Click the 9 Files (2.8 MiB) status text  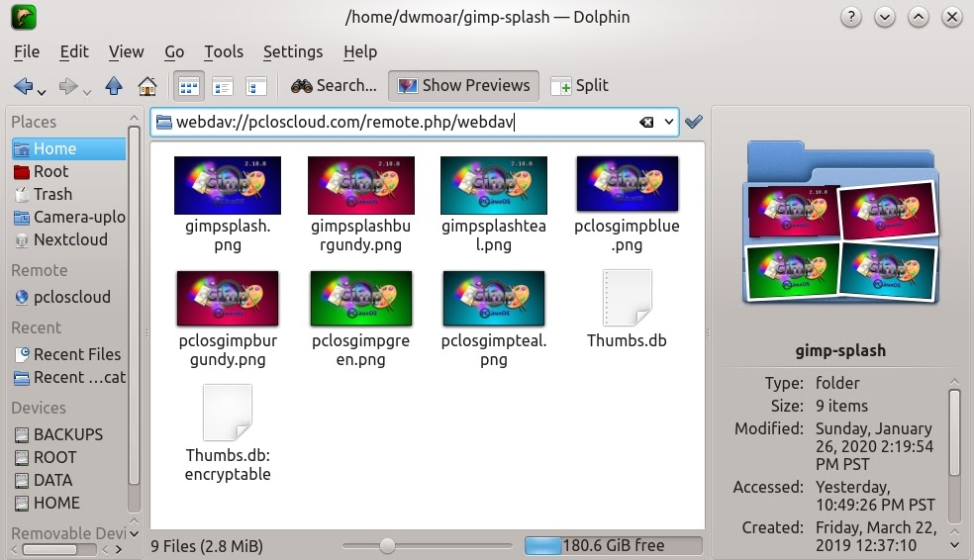[207, 546]
